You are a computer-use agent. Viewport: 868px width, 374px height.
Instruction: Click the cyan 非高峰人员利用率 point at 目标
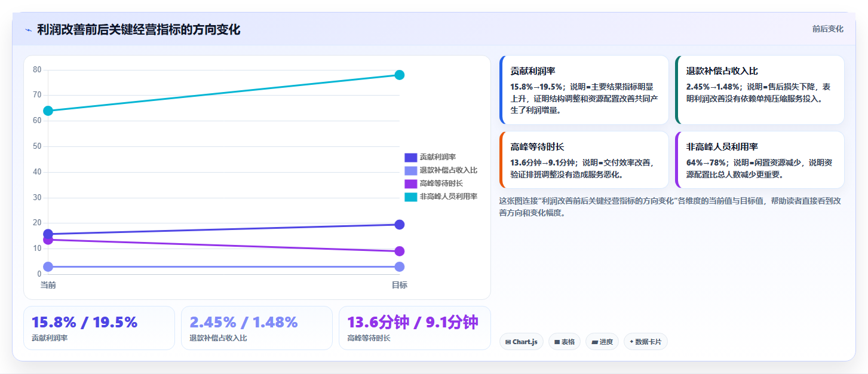pyautogui.click(x=400, y=75)
